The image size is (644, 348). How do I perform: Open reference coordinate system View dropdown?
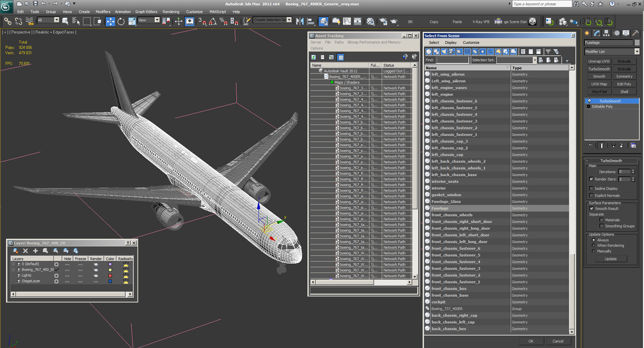coord(149,20)
